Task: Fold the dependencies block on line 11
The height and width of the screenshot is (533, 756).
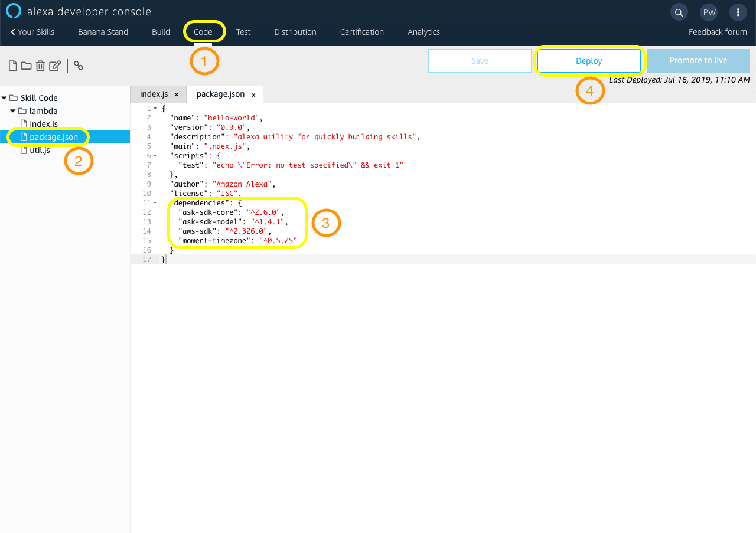Action: [155, 202]
